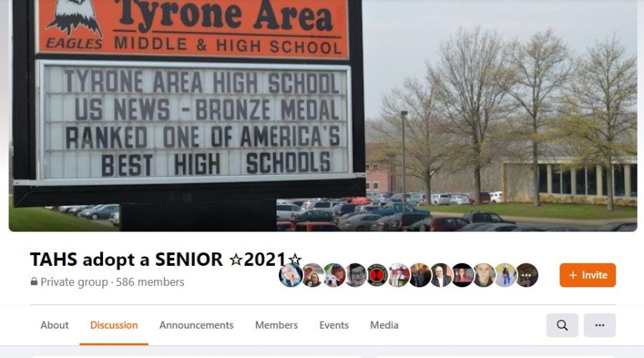The height and width of the screenshot is (358, 644).
Task: Click the 586 members link
Action: point(150,282)
